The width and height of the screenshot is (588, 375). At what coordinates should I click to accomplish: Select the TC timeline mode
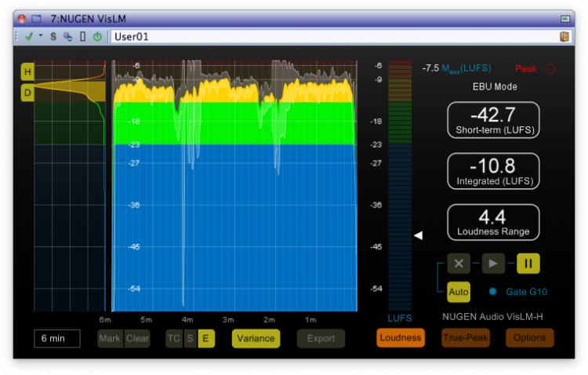coord(174,338)
